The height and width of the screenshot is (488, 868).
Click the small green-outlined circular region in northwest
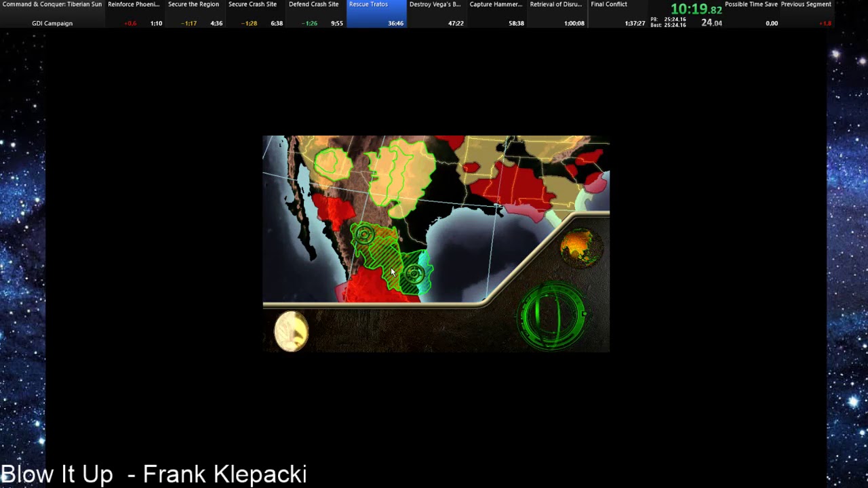click(x=332, y=164)
